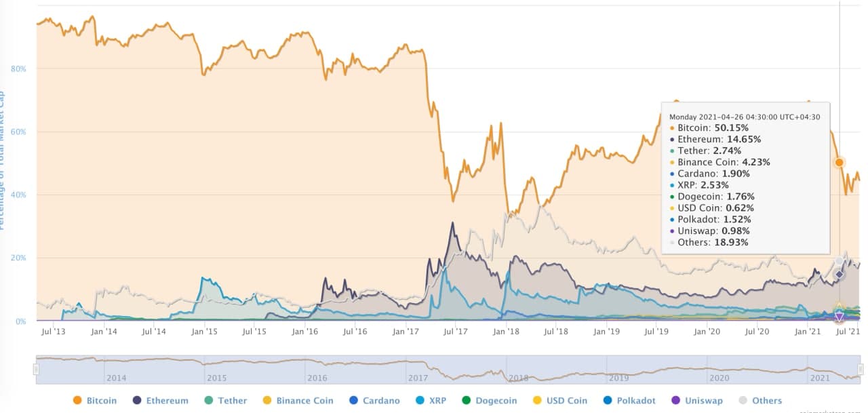Hide the Tether legend entry

tap(225, 400)
